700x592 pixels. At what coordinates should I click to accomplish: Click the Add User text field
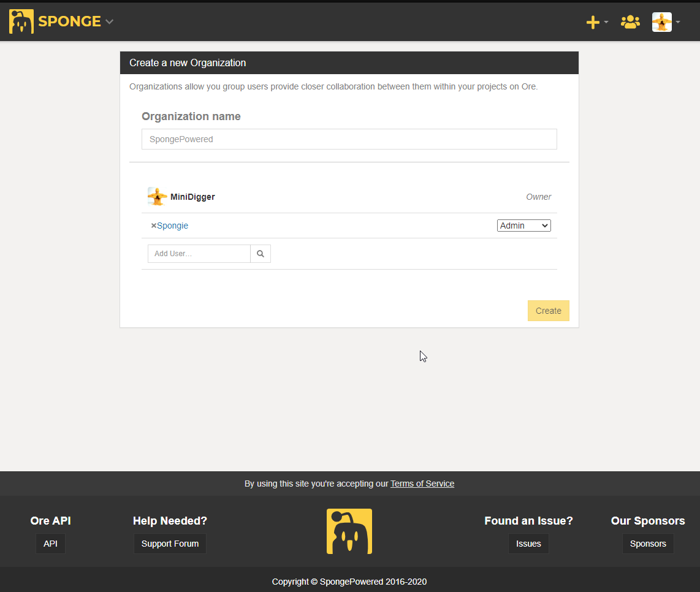(199, 254)
